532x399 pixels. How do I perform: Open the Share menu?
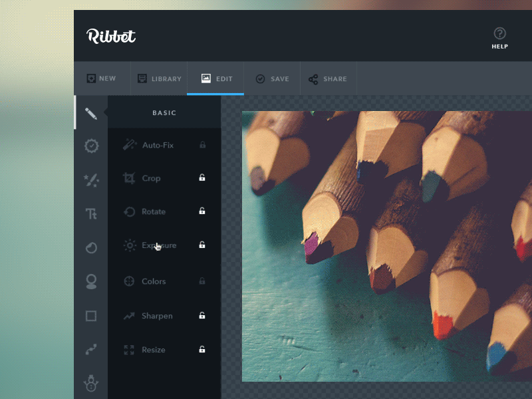click(328, 78)
